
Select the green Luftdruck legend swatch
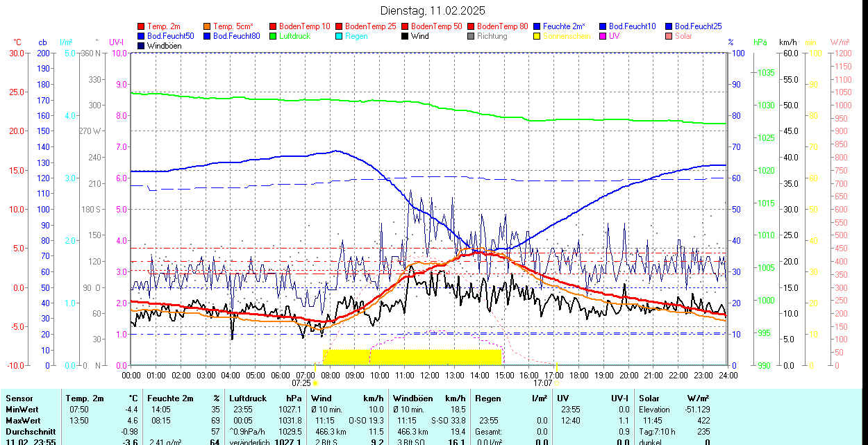(x=273, y=36)
